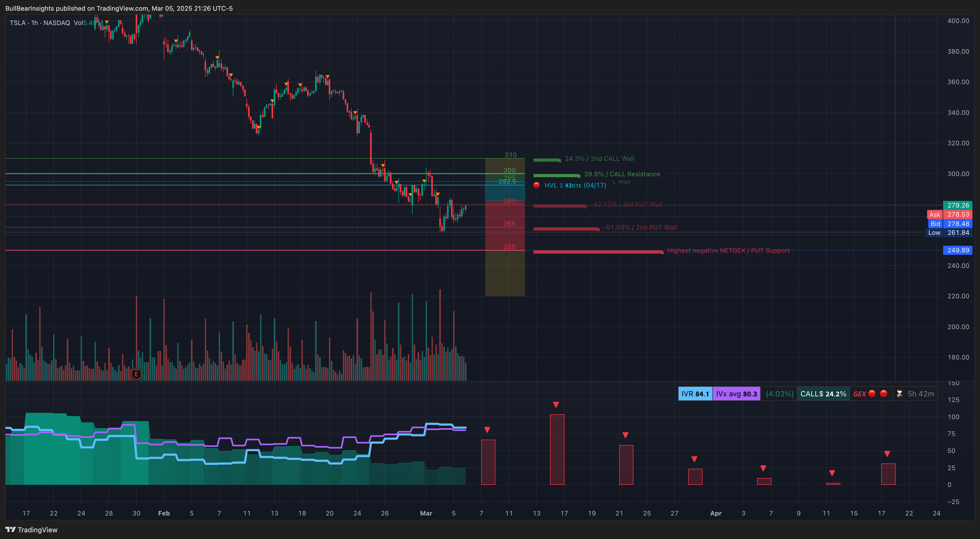The image size is (980, 539).
Task: Click the red triangle above the Mar 7 expiry bar
Action: pyautogui.click(x=487, y=430)
